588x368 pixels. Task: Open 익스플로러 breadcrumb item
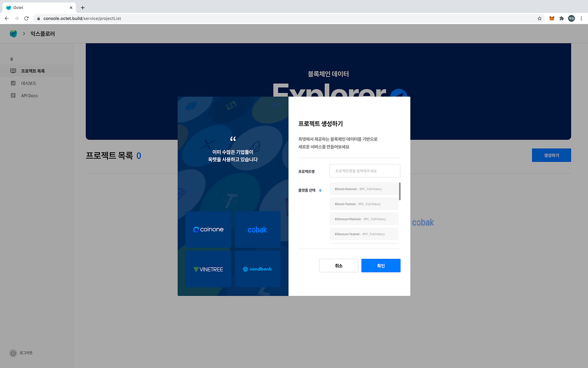click(x=42, y=34)
